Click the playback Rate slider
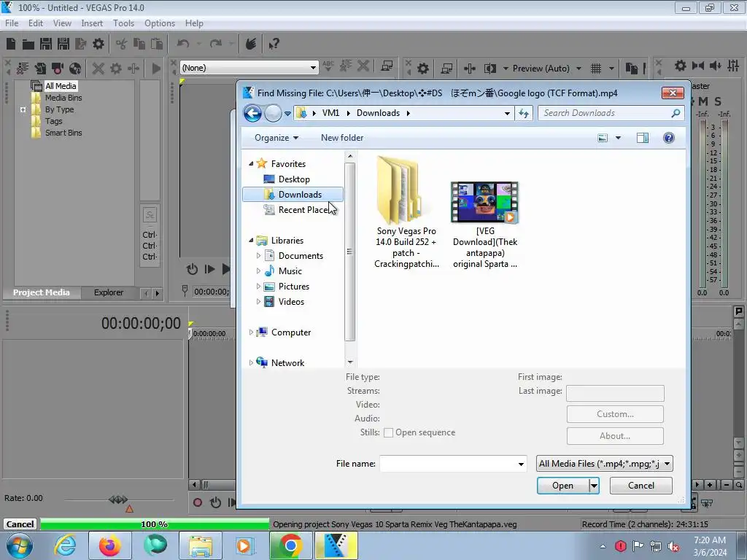This screenshot has width=747, height=560. click(118, 499)
